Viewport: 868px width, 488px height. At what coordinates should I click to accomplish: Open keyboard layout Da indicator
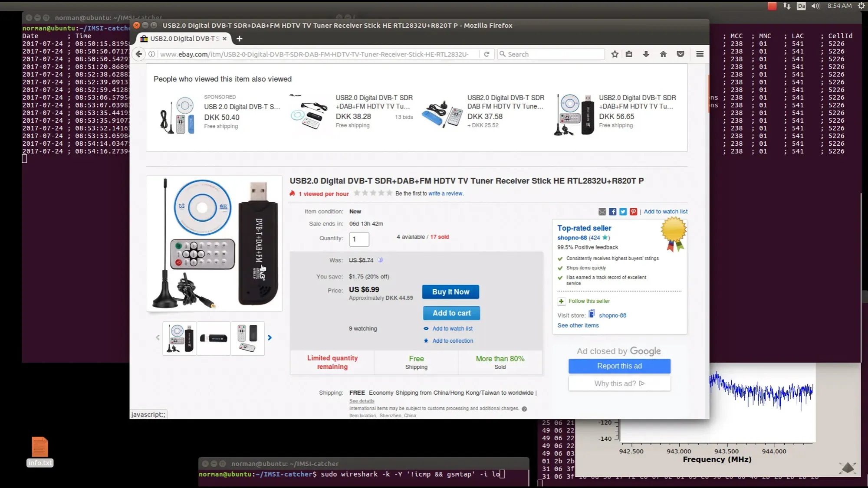[x=801, y=6]
